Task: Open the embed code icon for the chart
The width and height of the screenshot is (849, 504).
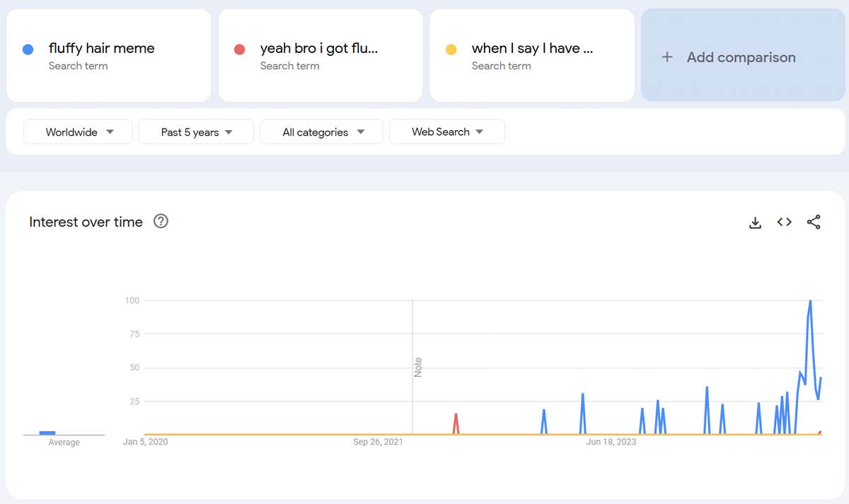Action: point(784,222)
